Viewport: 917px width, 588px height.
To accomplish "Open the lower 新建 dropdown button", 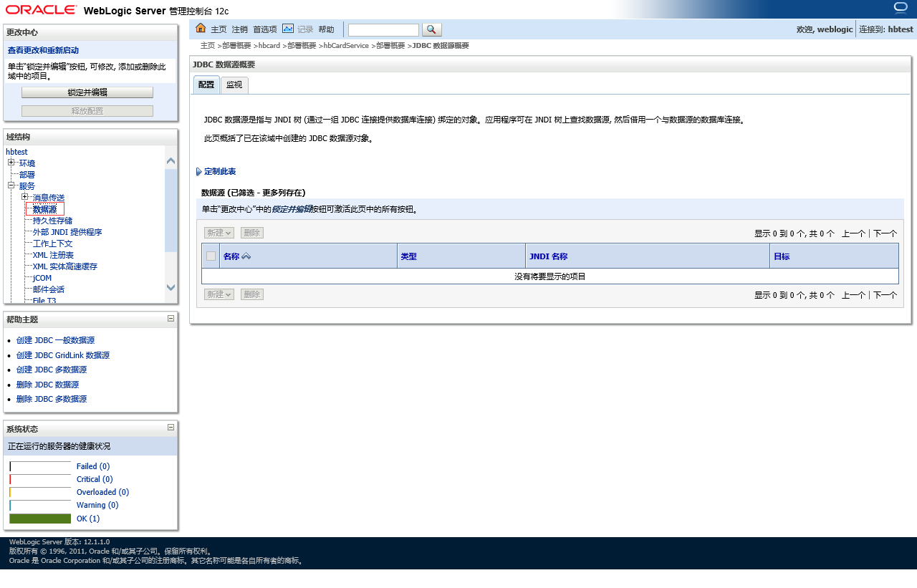I will point(219,294).
